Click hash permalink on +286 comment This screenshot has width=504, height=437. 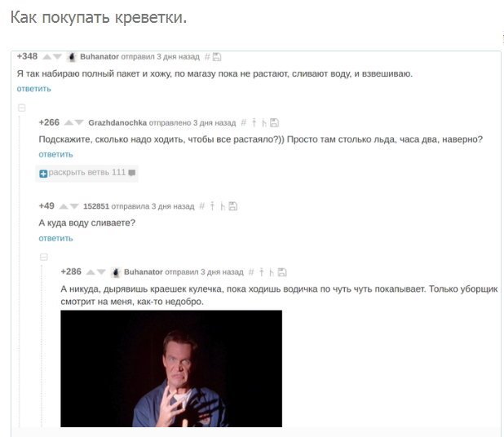(x=251, y=272)
